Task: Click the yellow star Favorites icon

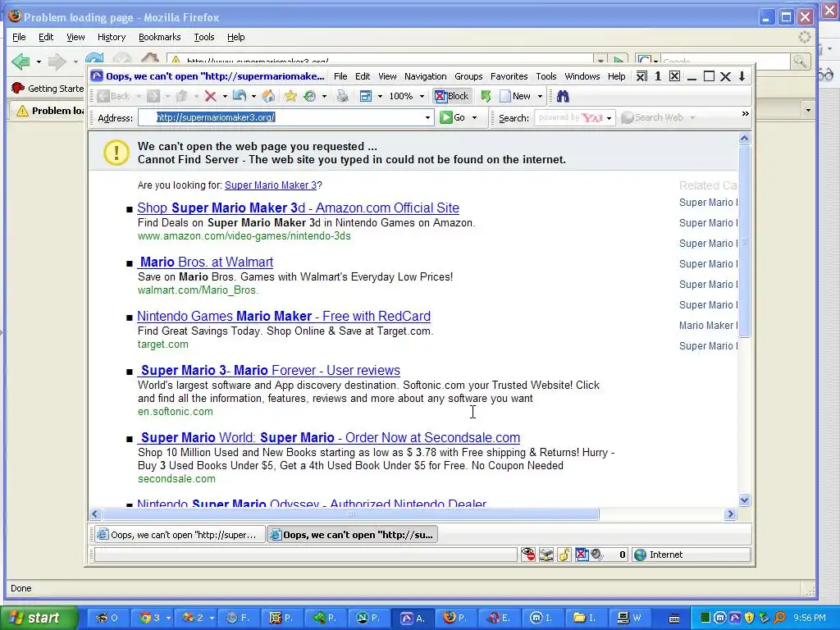Action: pos(290,96)
